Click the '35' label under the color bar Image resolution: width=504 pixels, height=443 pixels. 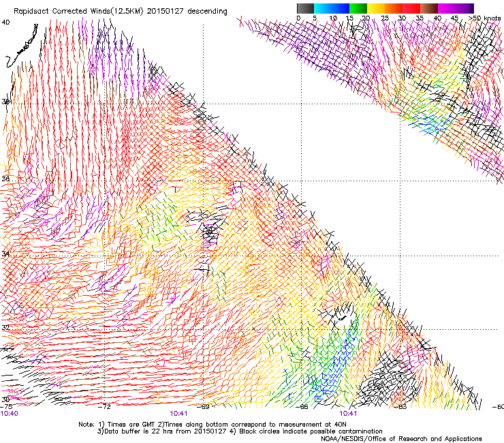(x=420, y=18)
